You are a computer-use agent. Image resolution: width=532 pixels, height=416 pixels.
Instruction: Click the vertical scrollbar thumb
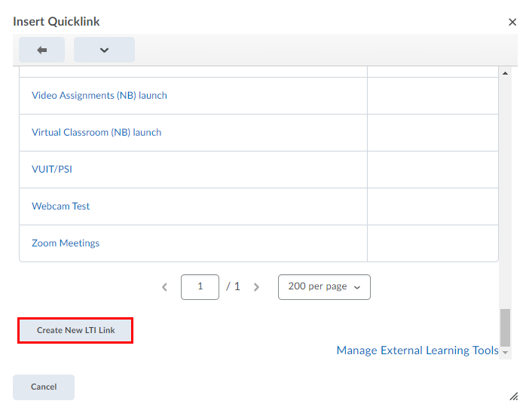[506, 327]
